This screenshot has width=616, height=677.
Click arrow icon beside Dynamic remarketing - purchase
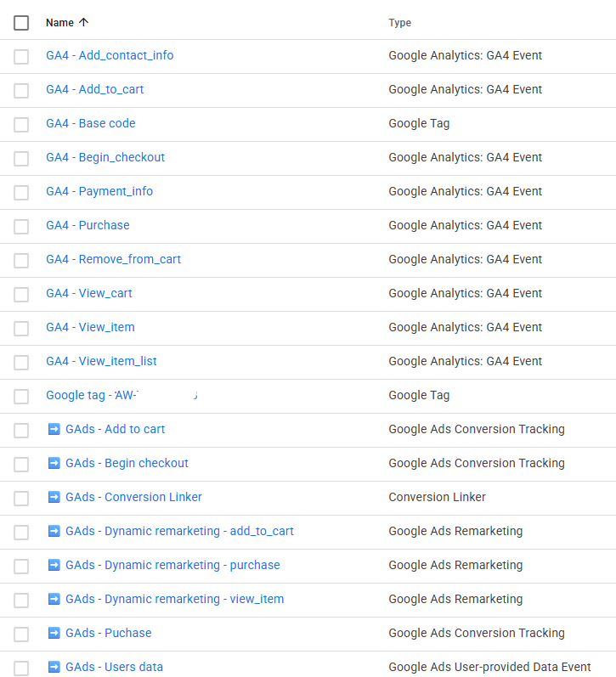[x=54, y=565]
